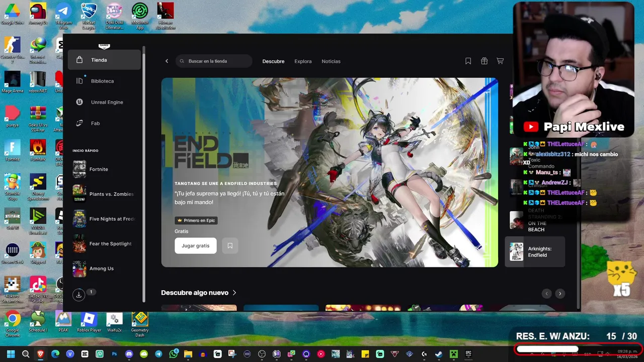
Task: Open the shopping cart icon
Action: tap(500, 61)
